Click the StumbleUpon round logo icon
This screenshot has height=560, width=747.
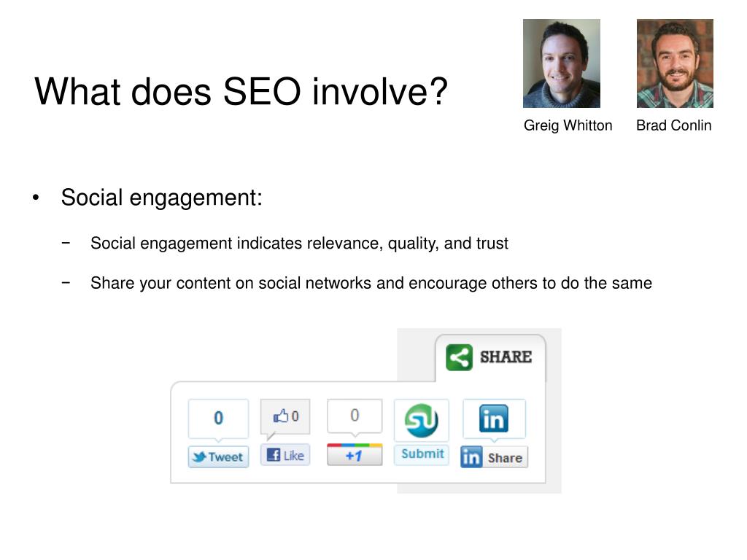[422, 421]
